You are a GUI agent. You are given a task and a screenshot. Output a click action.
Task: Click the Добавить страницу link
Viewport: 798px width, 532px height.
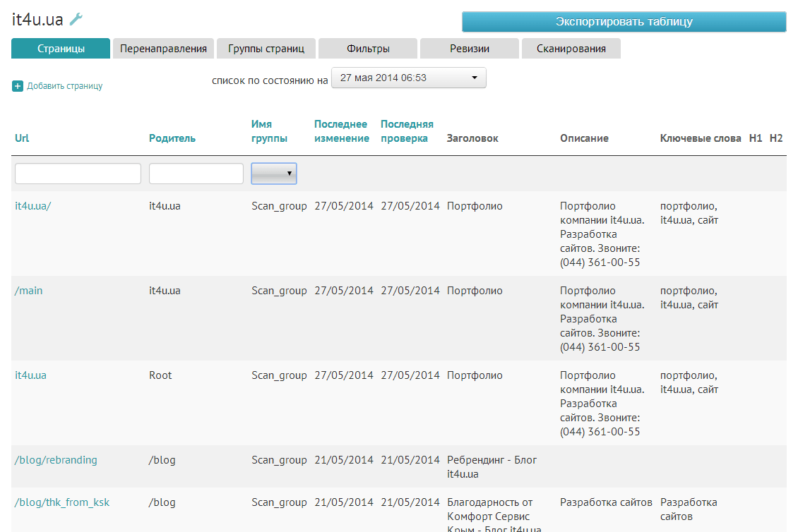[x=65, y=86]
